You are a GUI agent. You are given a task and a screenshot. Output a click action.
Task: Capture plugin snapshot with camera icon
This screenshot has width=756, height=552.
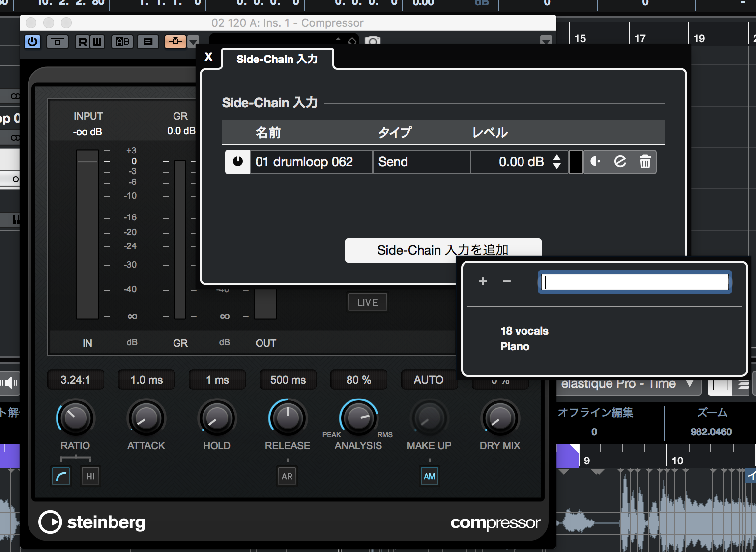(373, 41)
